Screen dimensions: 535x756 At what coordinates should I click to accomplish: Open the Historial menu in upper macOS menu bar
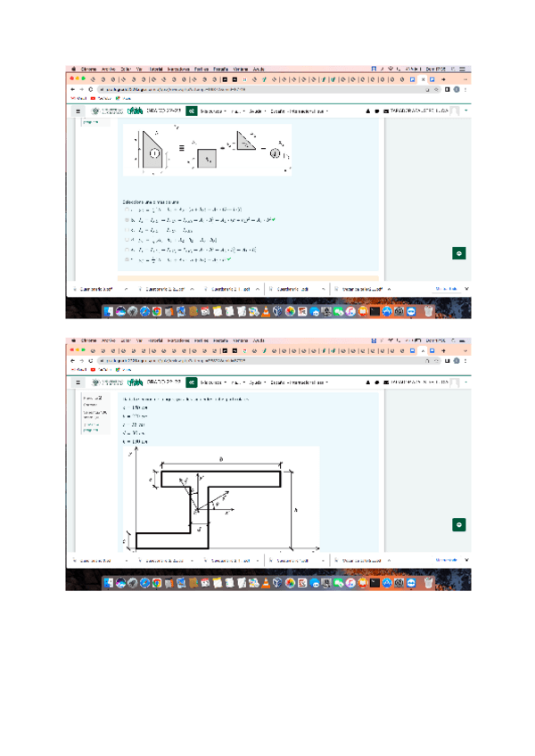click(155, 69)
